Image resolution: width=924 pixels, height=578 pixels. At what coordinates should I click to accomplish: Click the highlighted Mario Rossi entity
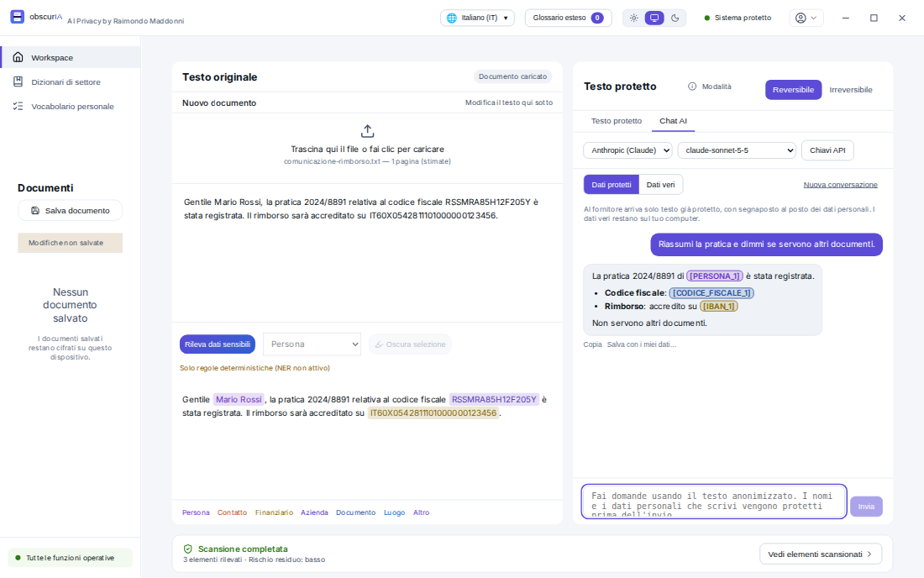click(239, 399)
